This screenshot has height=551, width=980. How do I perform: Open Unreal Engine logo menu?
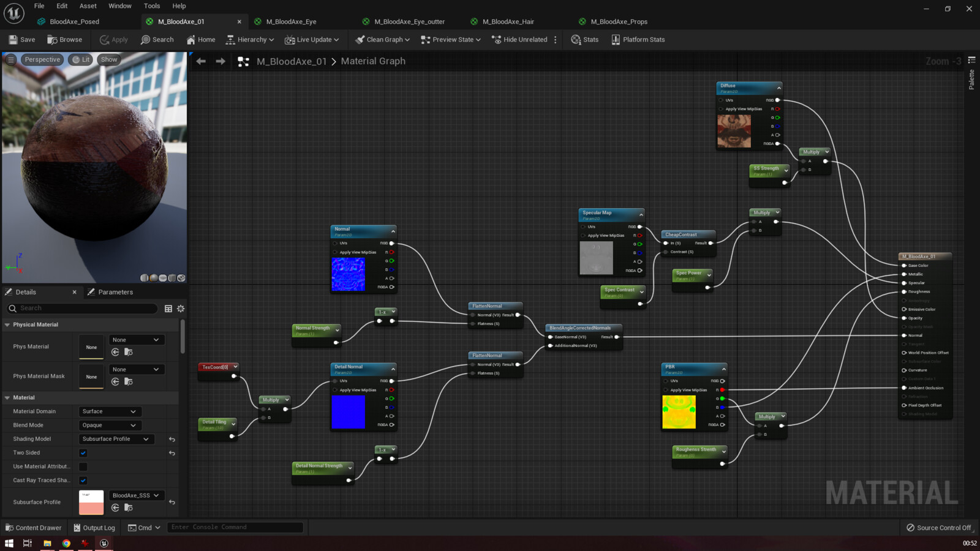(x=13, y=12)
